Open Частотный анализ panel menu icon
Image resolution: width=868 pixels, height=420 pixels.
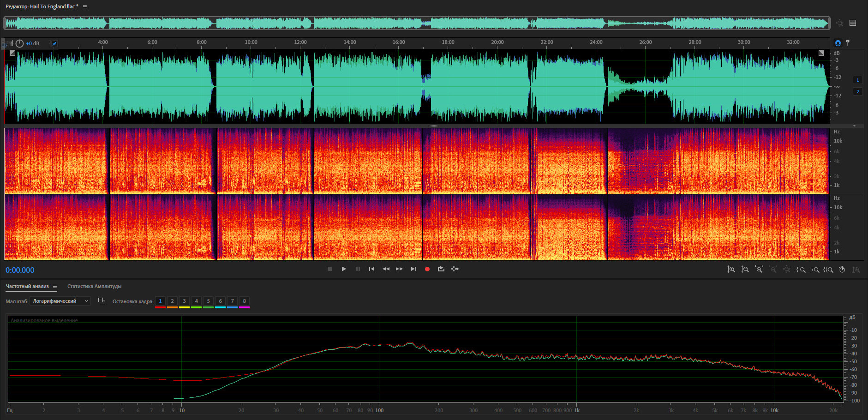[x=54, y=286]
